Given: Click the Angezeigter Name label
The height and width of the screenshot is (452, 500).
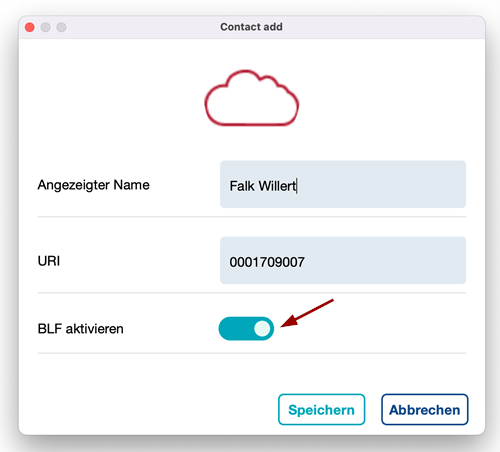Looking at the screenshot, I should click(93, 185).
